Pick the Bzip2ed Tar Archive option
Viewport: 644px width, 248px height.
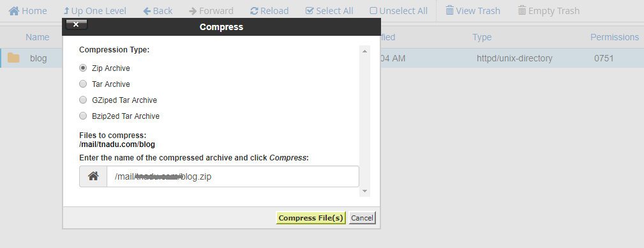pyautogui.click(x=83, y=116)
